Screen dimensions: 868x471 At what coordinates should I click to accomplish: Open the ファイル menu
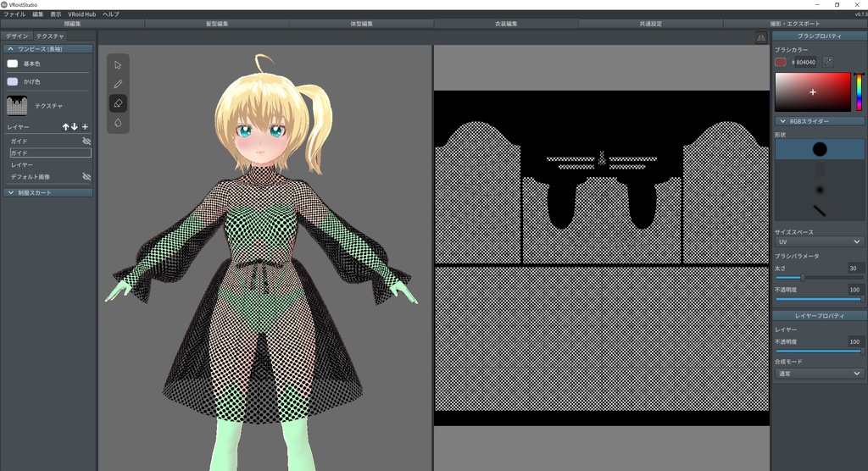coord(14,14)
